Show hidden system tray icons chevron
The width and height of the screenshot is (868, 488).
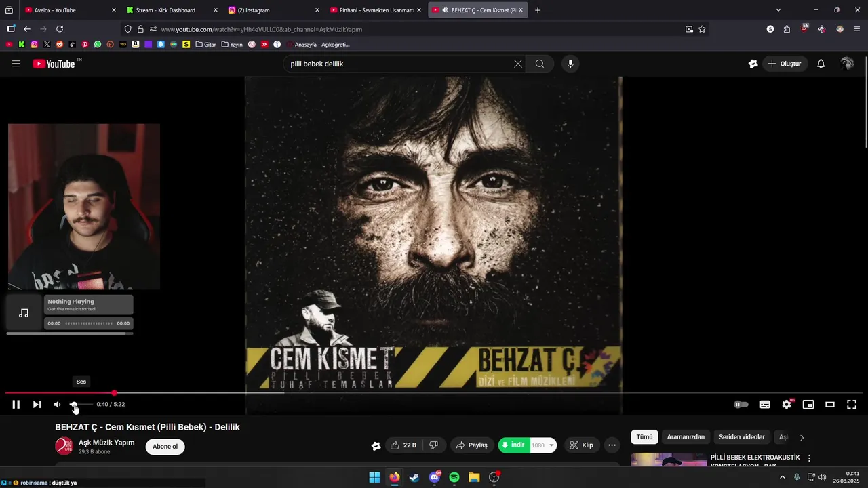coord(783,477)
